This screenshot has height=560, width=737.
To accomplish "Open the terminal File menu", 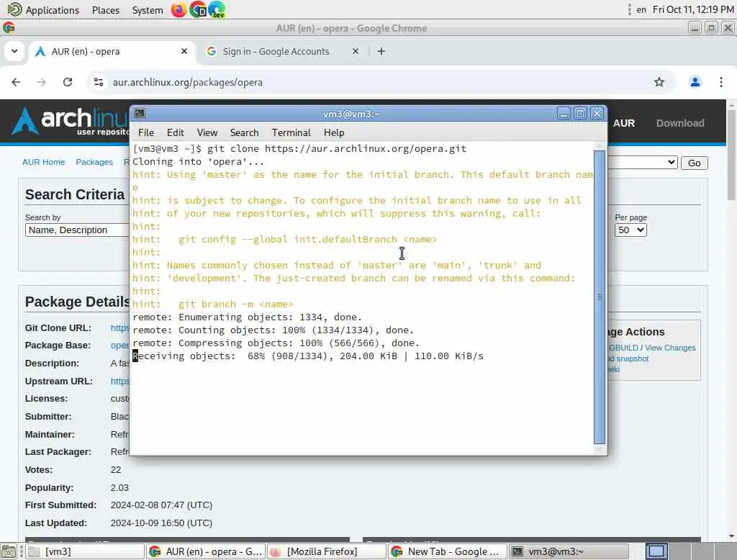I will (146, 132).
